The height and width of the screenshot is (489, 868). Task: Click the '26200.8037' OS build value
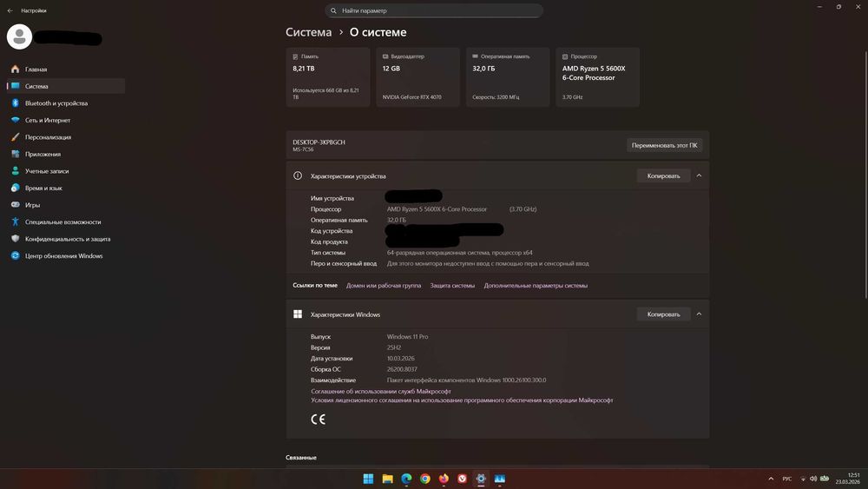point(402,369)
